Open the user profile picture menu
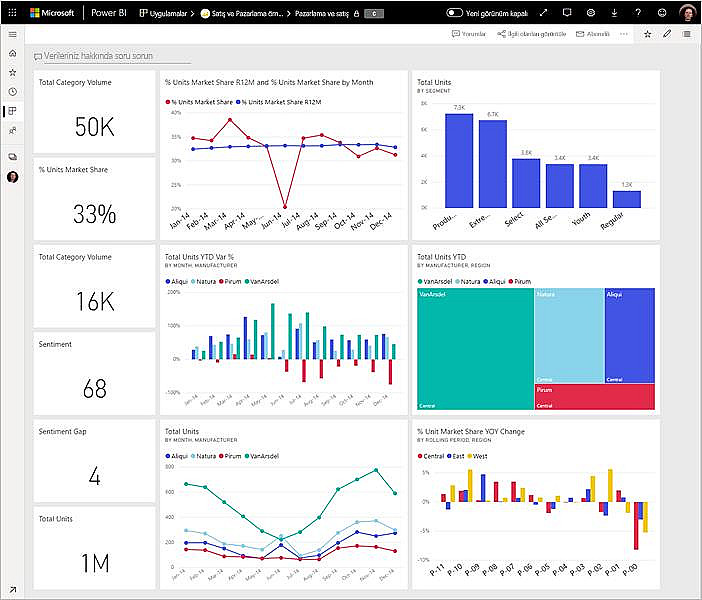Viewport: 702px width, 600px height. pyautogui.click(x=687, y=13)
